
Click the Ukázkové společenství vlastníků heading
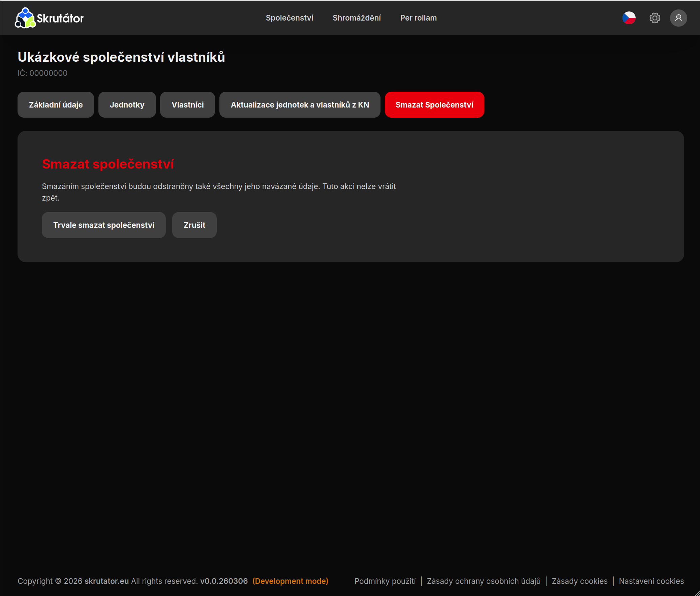[121, 57]
